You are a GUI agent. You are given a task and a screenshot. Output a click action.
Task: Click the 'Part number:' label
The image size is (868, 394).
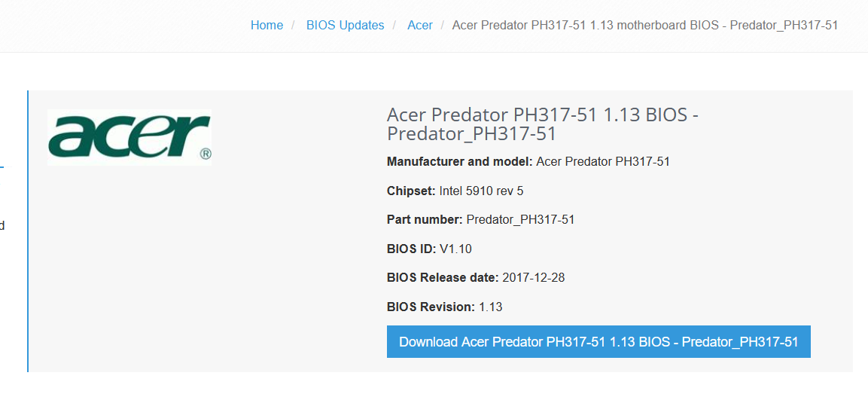[425, 219]
